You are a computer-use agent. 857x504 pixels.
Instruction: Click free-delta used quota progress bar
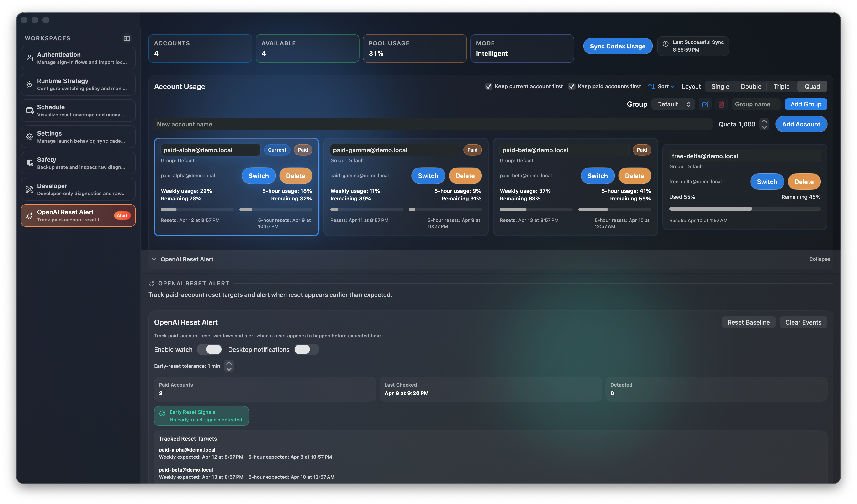pyautogui.click(x=745, y=209)
